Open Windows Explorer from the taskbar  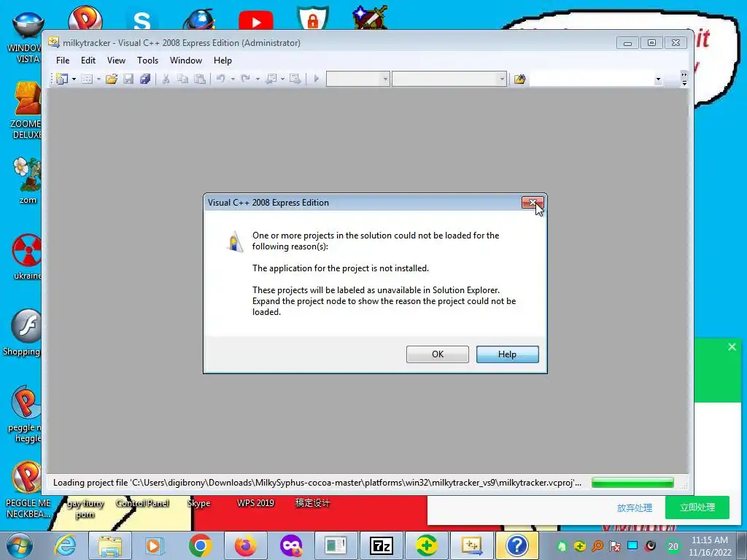110,545
